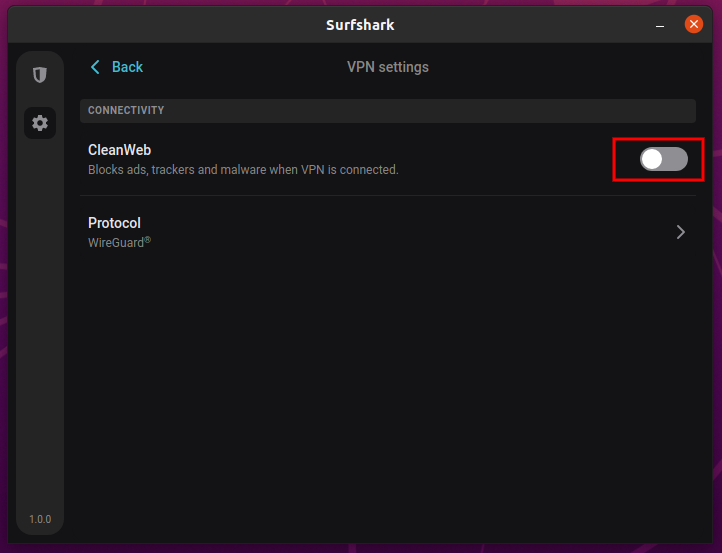Screen dimensions: 722x553
Task: Click the 1.0.0 version number
Action: (40, 519)
